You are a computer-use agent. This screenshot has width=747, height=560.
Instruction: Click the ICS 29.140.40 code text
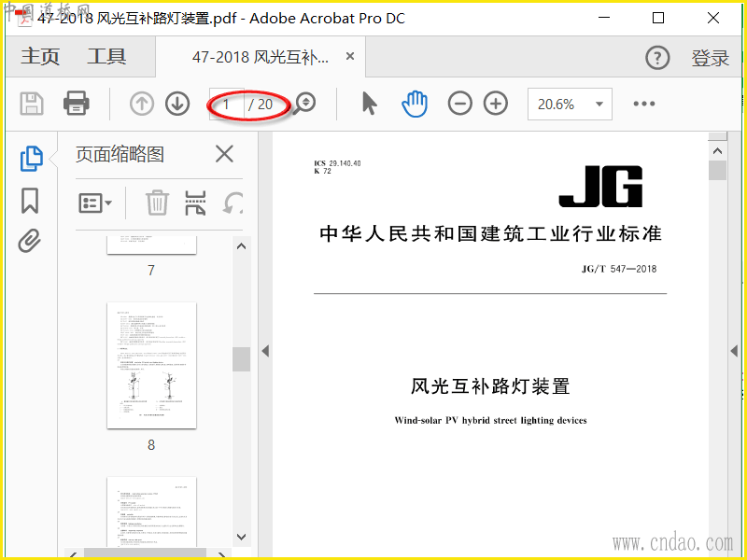[x=337, y=163]
